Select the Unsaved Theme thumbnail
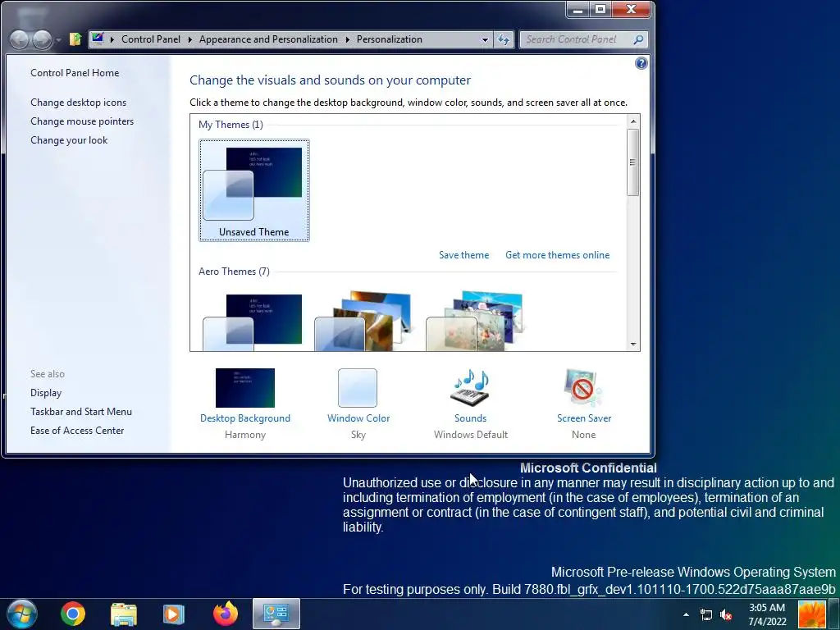Image resolution: width=840 pixels, height=630 pixels. click(x=254, y=190)
